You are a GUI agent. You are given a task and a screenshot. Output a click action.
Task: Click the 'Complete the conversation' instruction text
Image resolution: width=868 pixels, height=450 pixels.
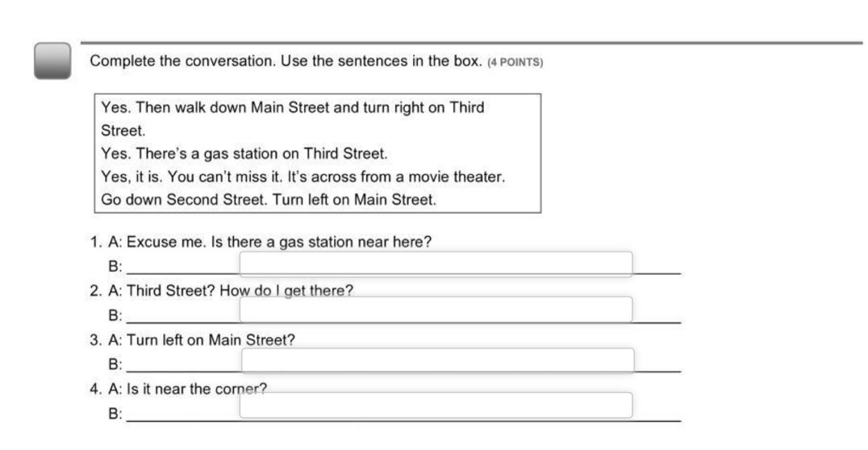(x=286, y=62)
